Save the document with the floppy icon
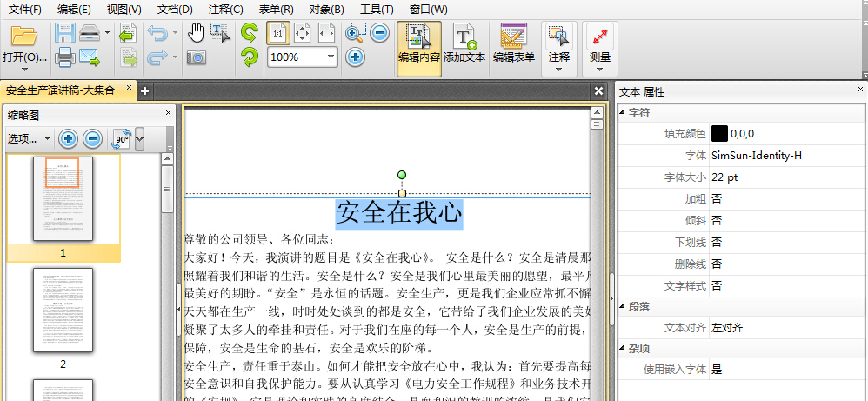868x401 pixels. coord(64,34)
